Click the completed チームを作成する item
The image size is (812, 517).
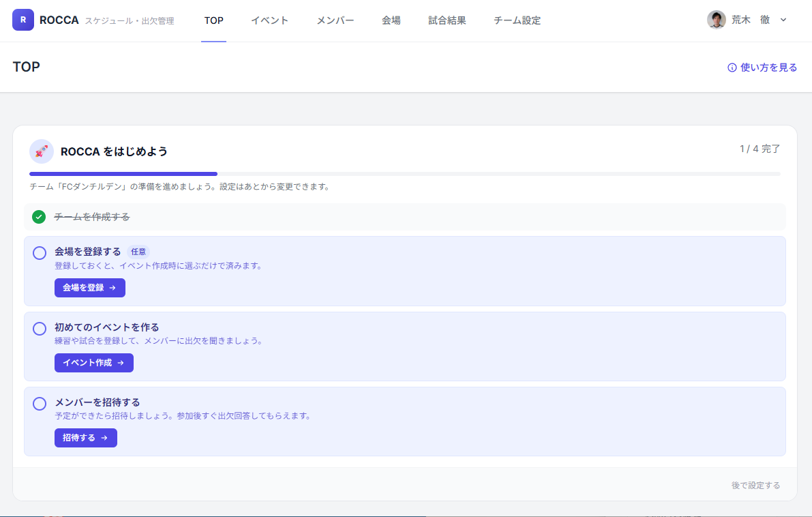coord(404,216)
